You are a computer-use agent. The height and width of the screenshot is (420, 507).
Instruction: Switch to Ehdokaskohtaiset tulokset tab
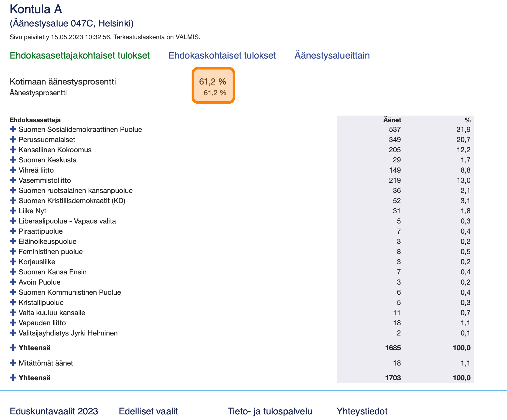[222, 55]
